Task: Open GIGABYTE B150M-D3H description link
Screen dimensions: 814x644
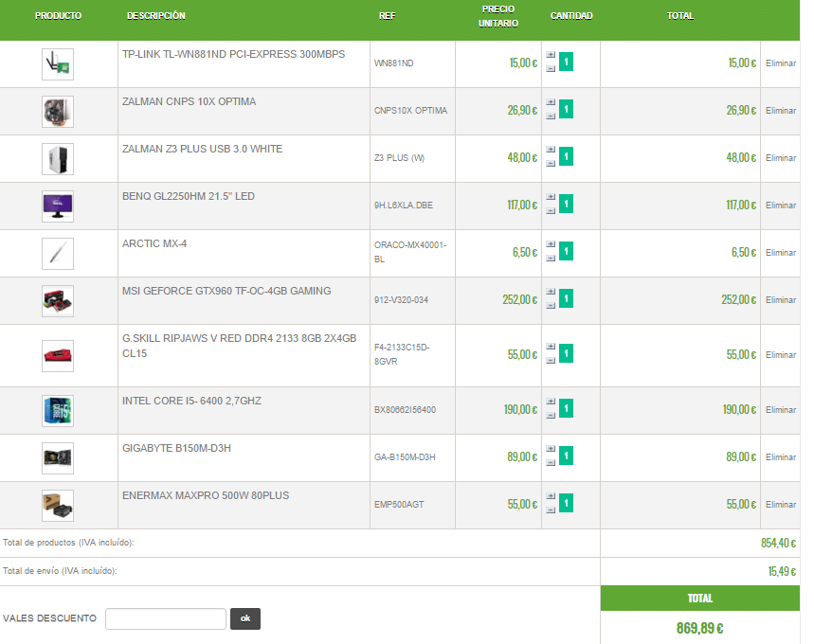Action: (176, 448)
